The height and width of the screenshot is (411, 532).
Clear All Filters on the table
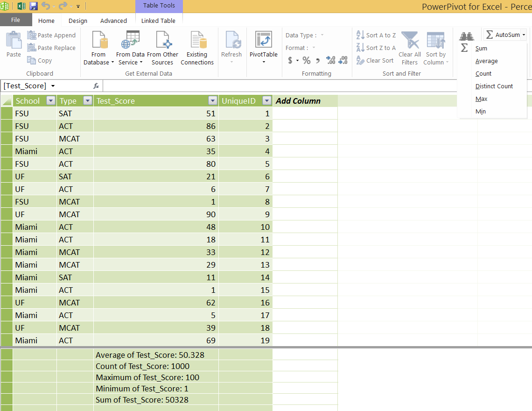[409, 47]
